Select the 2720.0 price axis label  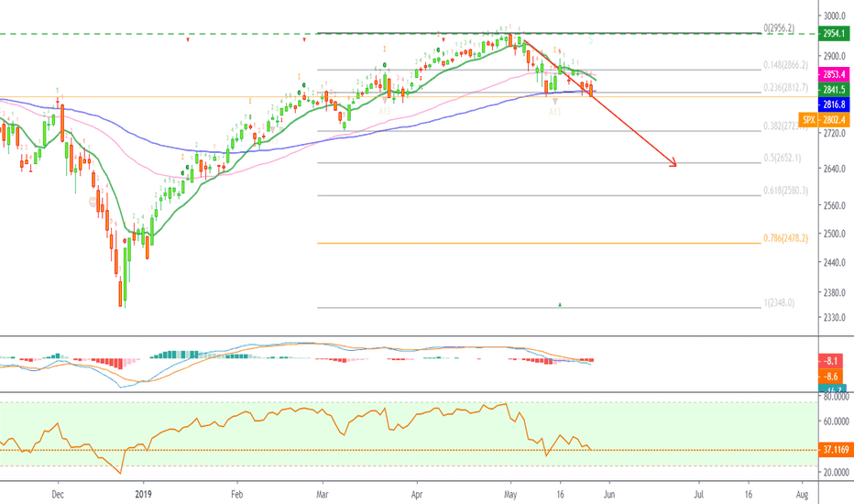click(x=835, y=133)
